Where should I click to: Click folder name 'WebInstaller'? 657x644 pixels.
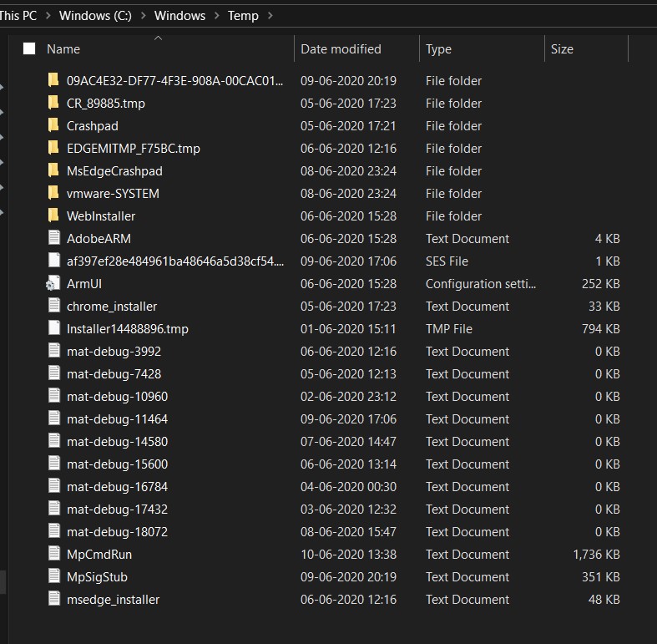[101, 216]
